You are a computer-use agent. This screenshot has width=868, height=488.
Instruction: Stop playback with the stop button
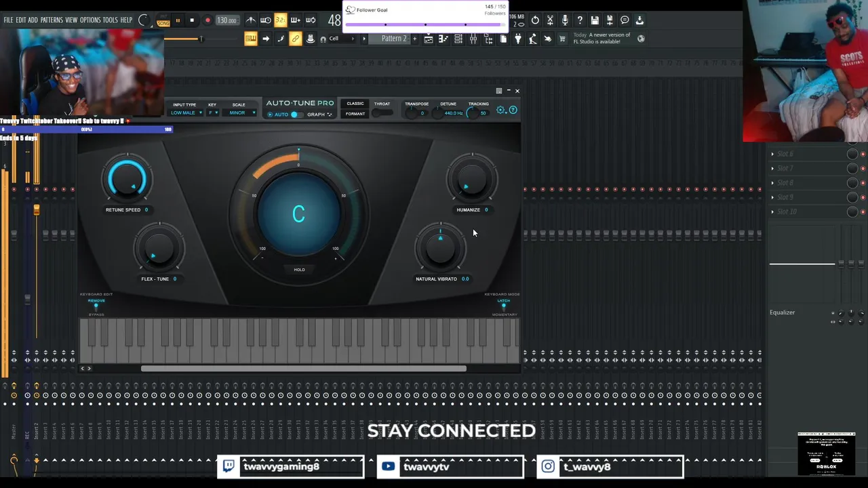[x=192, y=20]
